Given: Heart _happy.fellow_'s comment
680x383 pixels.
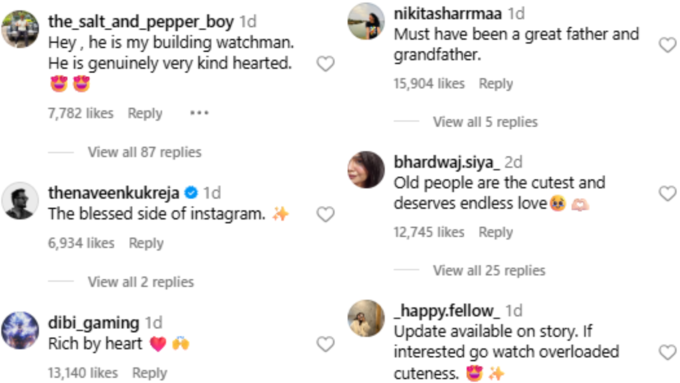Looking at the screenshot, I should pyautogui.click(x=667, y=352).
